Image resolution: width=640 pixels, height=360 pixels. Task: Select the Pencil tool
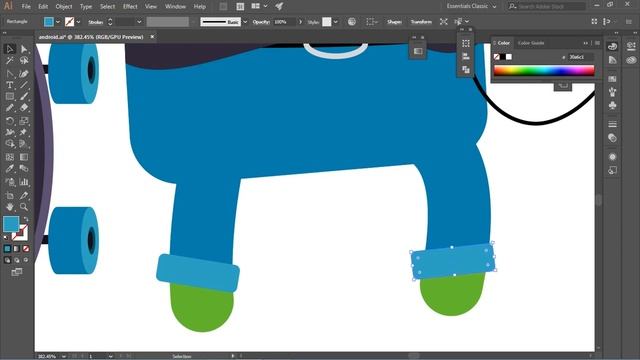[x=10, y=108]
